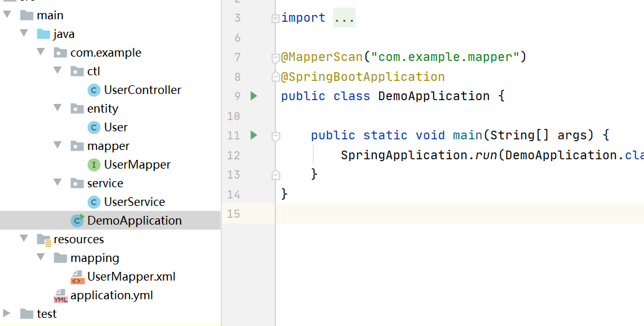
Task: Run DemoApplication class from line 9 gutter
Action: click(x=254, y=96)
